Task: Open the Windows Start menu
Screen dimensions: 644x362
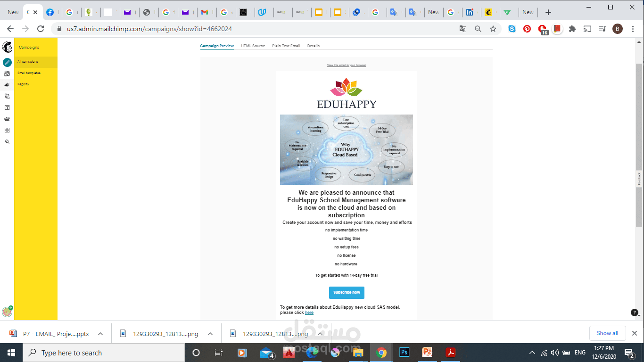Action: pyautogui.click(x=11, y=353)
